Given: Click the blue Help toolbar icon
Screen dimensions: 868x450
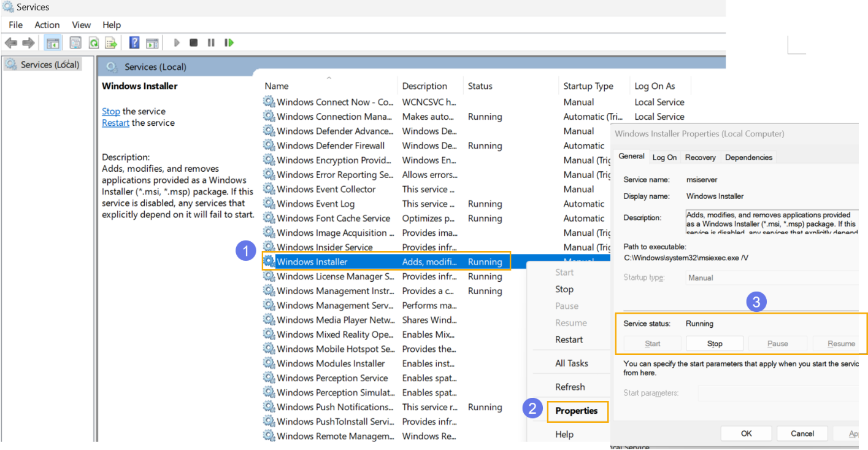Looking at the screenshot, I should (x=134, y=43).
